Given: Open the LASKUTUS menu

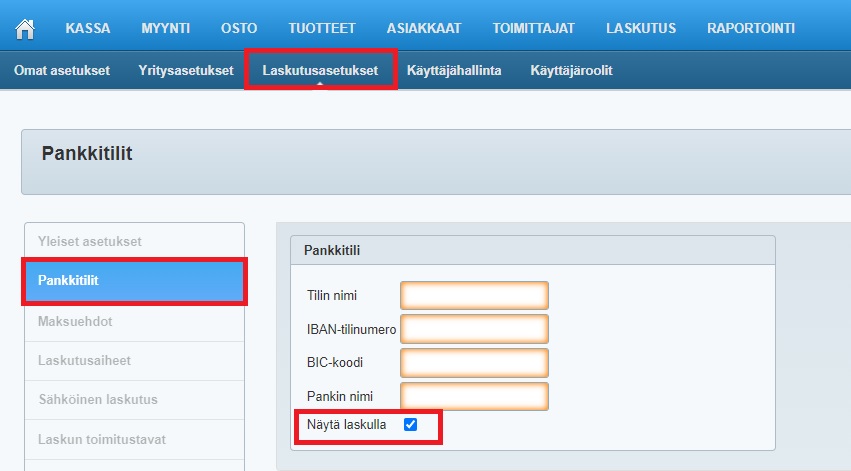Looking at the screenshot, I should coord(641,28).
